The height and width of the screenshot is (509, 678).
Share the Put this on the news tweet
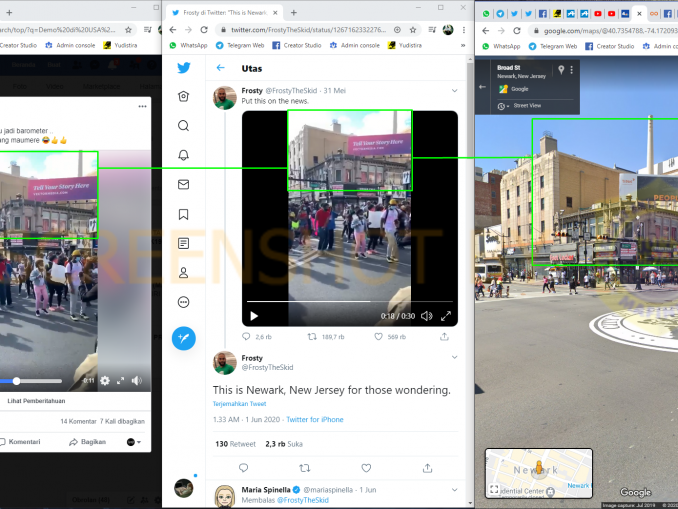(x=444, y=336)
